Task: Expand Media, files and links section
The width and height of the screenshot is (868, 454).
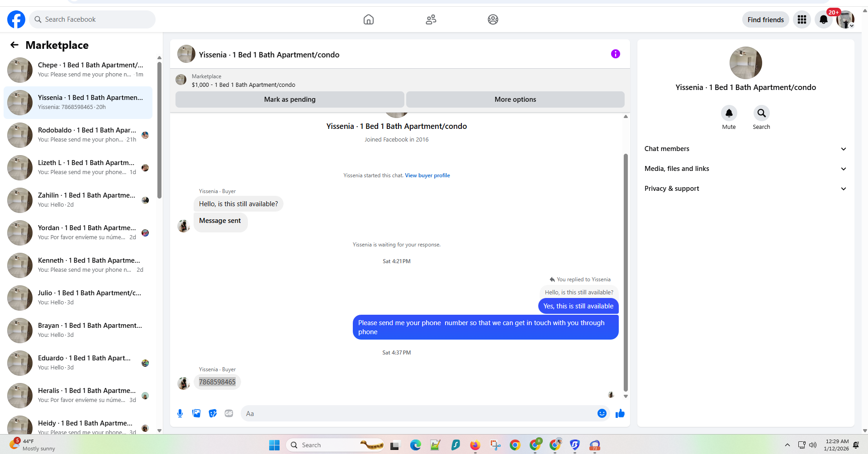Action: click(x=745, y=169)
